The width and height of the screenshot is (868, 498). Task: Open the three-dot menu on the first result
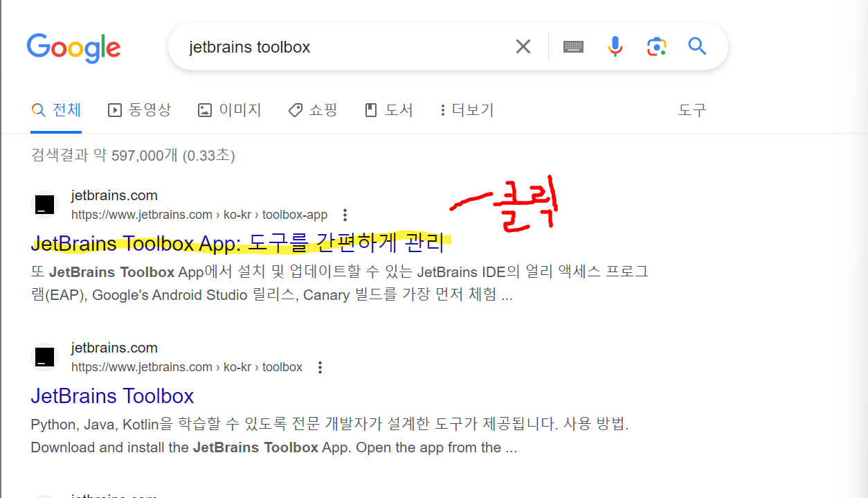[x=345, y=215]
